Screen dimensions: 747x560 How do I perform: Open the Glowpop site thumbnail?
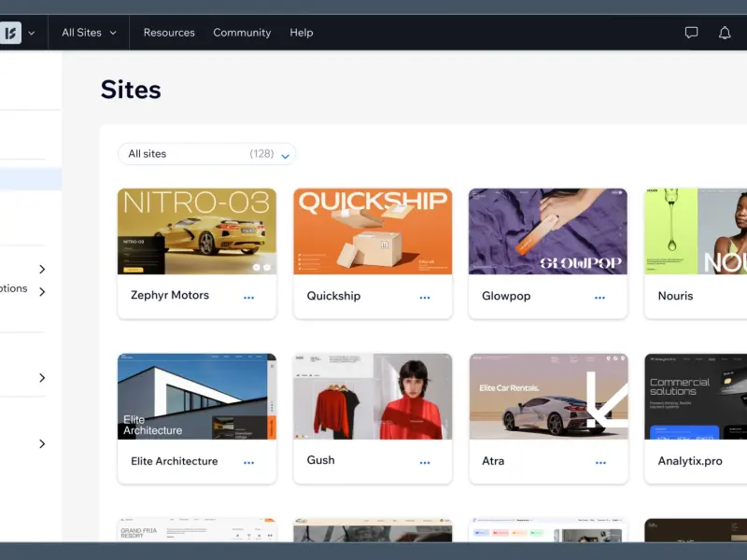pos(548,231)
